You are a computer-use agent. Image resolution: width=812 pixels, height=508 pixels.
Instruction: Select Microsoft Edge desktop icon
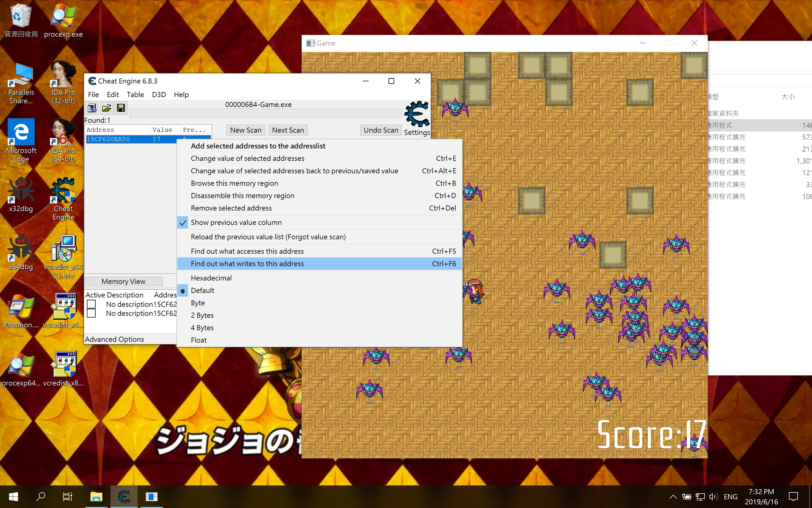(21, 141)
